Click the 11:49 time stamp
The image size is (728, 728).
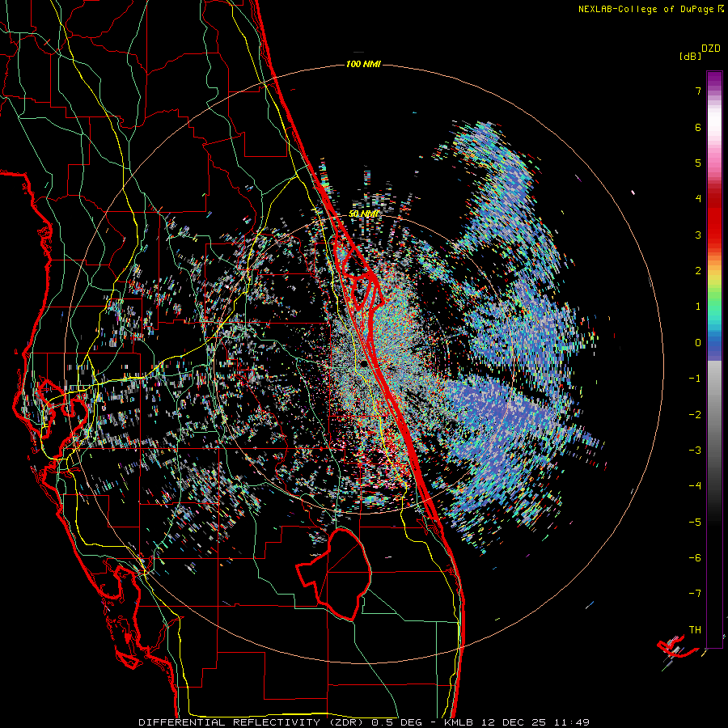(x=572, y=722)
